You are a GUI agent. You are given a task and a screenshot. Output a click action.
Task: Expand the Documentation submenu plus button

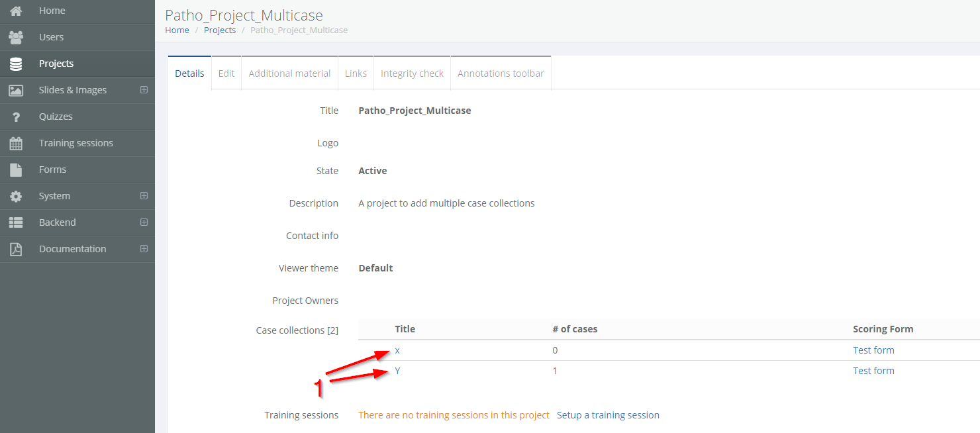144,249
